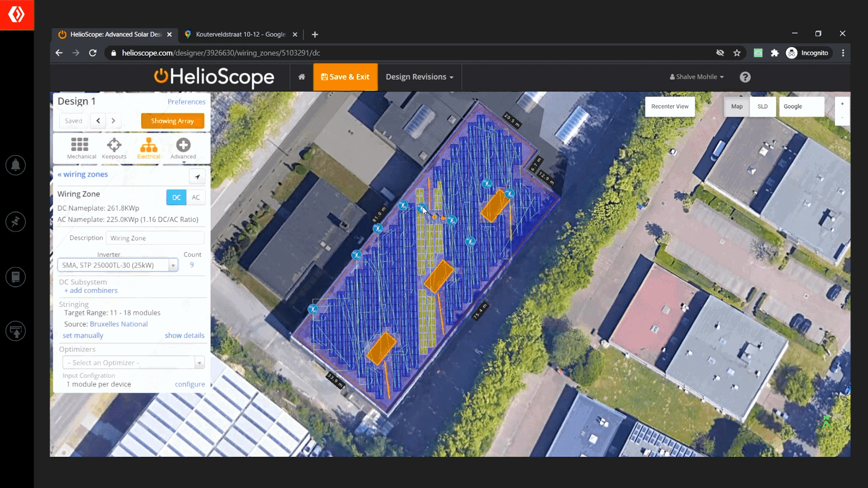The width and height of the screenshot is (868, 488).
Task: Click the DC Nameplate 261.8KWp text
Action: coord(98,208)
